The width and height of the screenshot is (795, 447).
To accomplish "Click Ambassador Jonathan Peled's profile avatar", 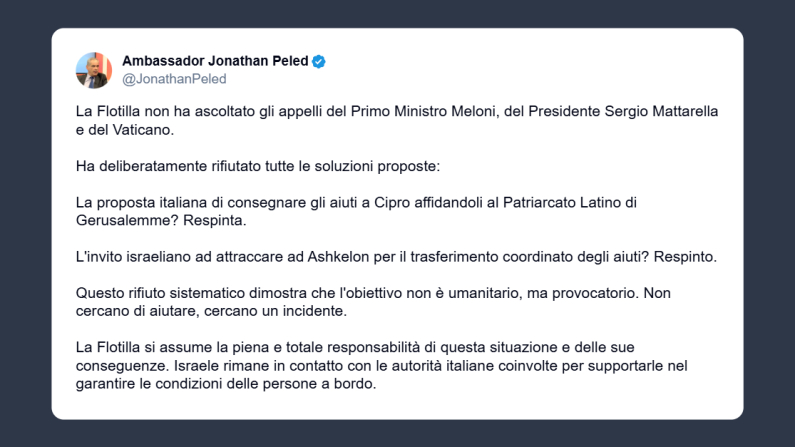I will (93, 70).
